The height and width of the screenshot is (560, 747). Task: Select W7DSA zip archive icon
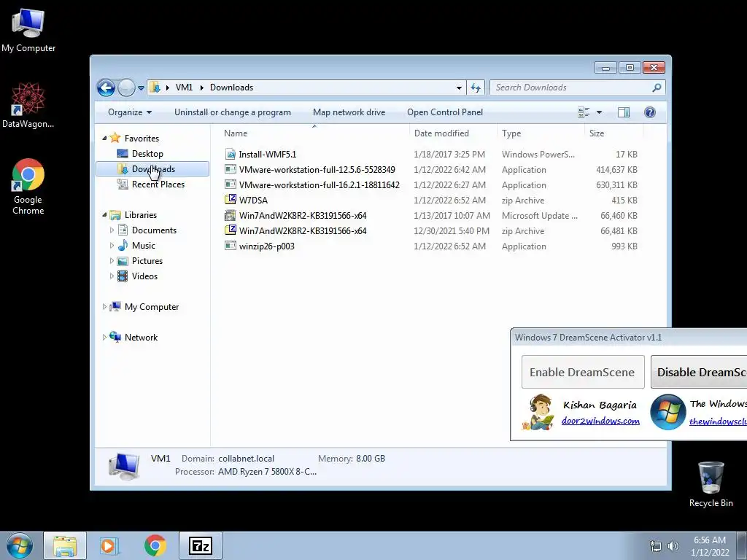click(231, 200)
